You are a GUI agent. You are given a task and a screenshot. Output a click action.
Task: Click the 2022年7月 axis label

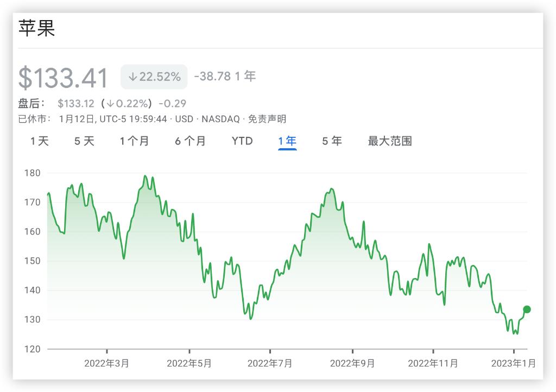(x=270, y=363)
